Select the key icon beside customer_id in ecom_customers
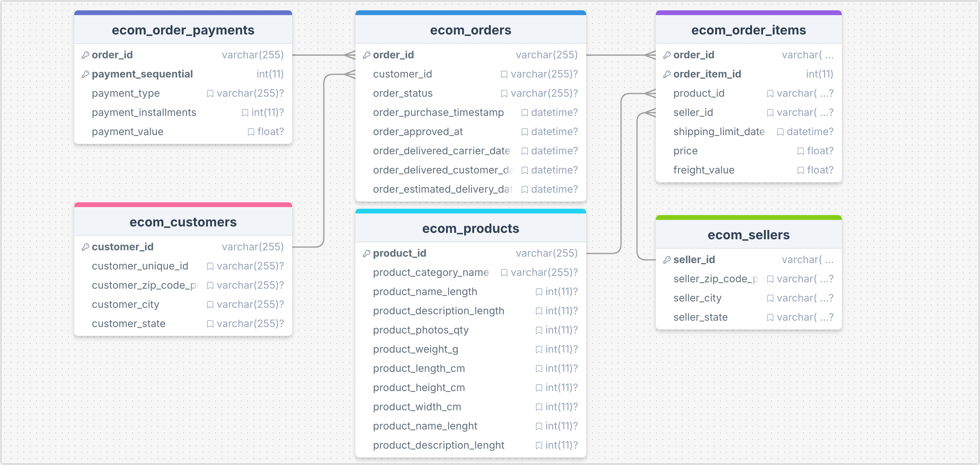This screenshot has width=980, height=465. pos(85,247)
